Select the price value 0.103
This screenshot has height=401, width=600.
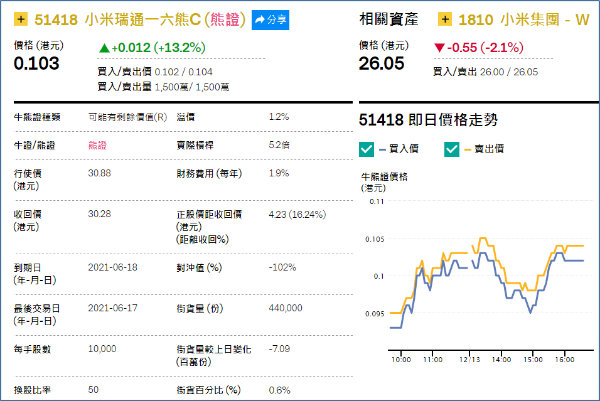click(36, 64)
